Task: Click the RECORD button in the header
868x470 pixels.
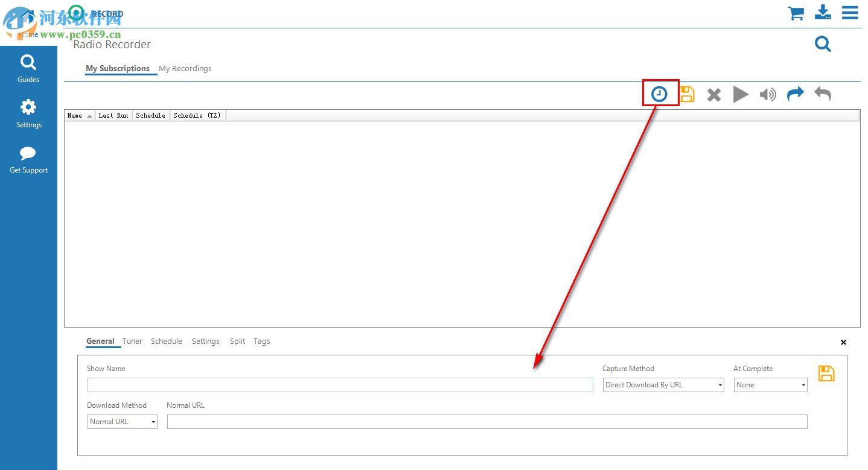Action: tap(97, 13)
